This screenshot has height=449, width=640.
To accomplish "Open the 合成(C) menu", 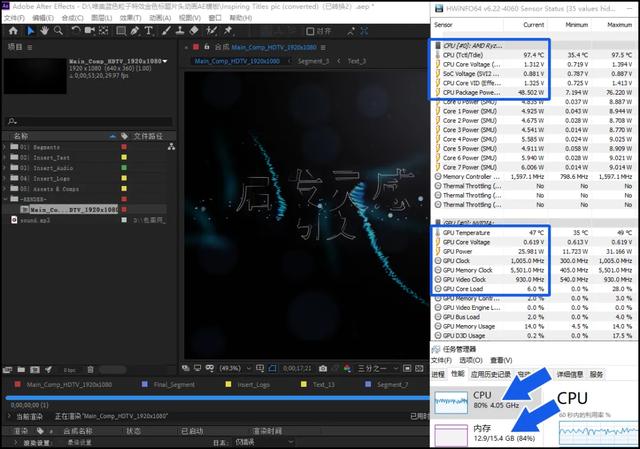I will 72,18.
